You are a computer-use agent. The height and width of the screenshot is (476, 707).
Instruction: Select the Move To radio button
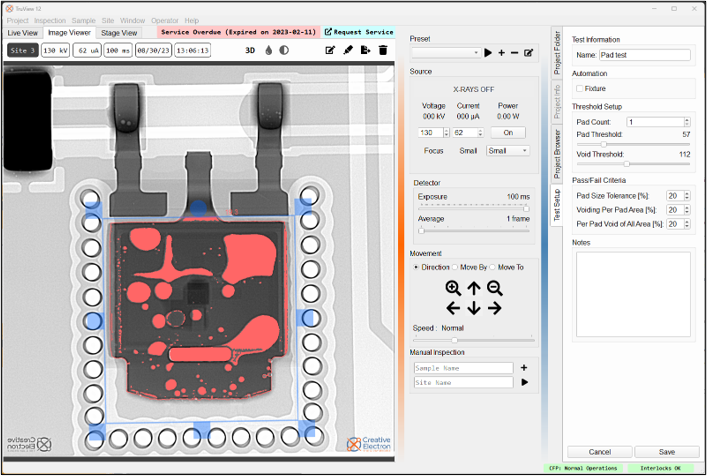pos(492,267)
